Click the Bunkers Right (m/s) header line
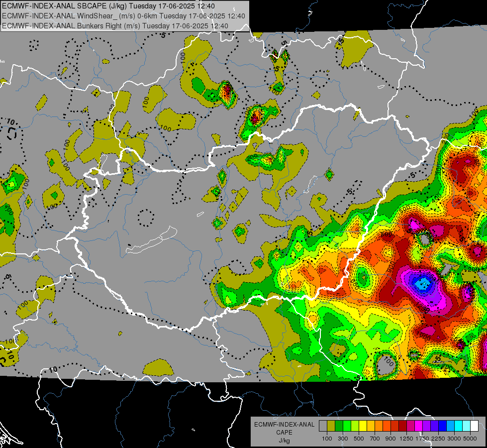This screenshot has width=487, height=448. pyautogui.click(x=115, y=26)
